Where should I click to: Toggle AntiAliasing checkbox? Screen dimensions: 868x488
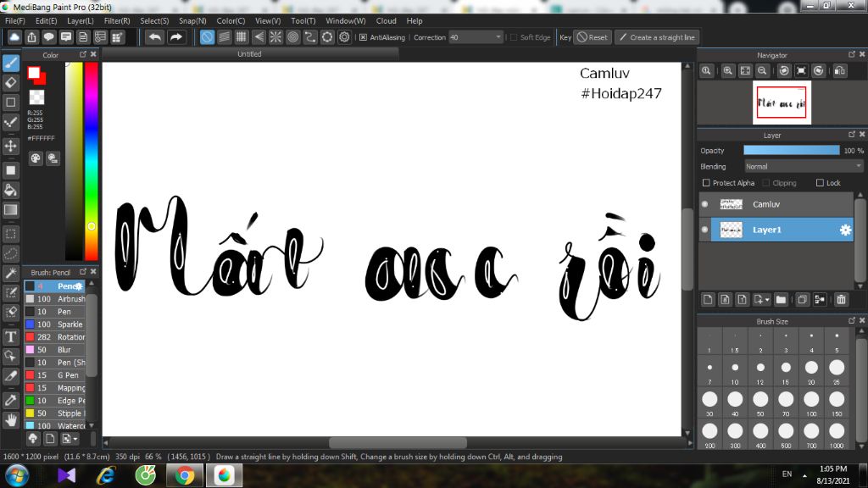coord(363,37)
